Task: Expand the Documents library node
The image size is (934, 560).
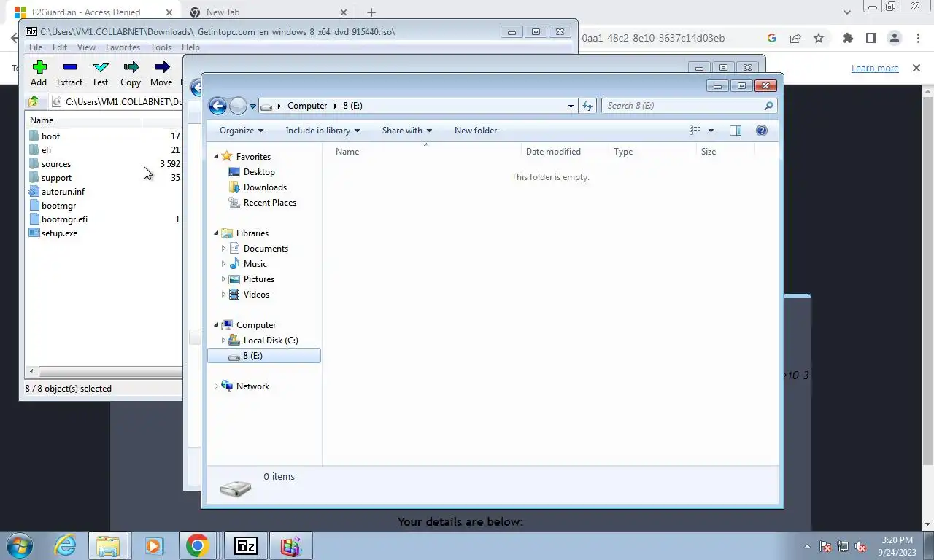Action: [x=223, y=249]
